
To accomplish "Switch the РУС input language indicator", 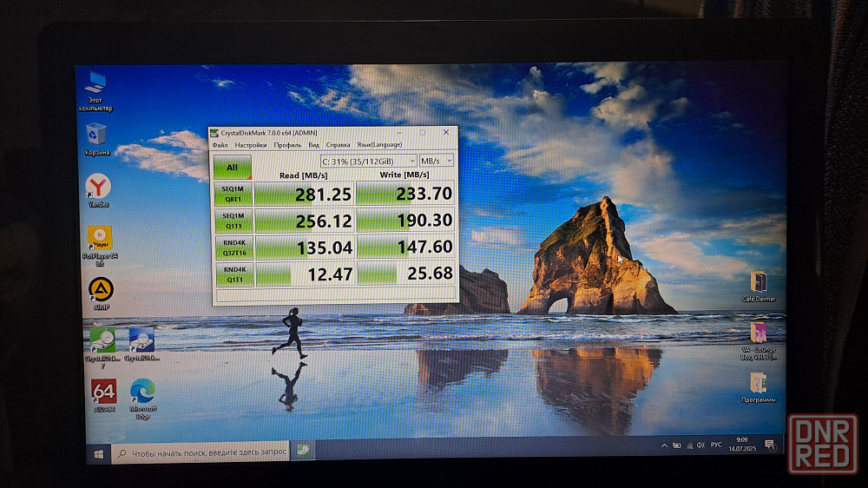I will tap(716, 445).
